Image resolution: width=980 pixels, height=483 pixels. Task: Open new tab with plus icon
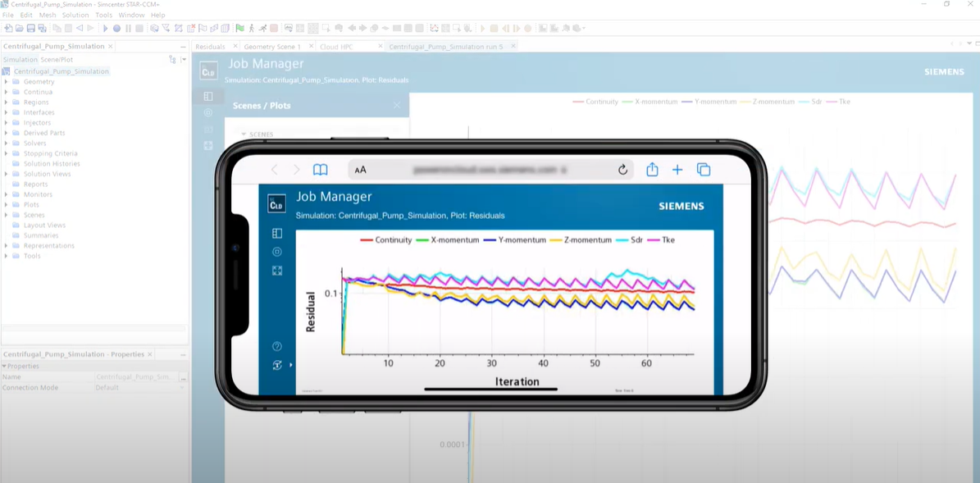pyautogui.click(x=677, y=169)
